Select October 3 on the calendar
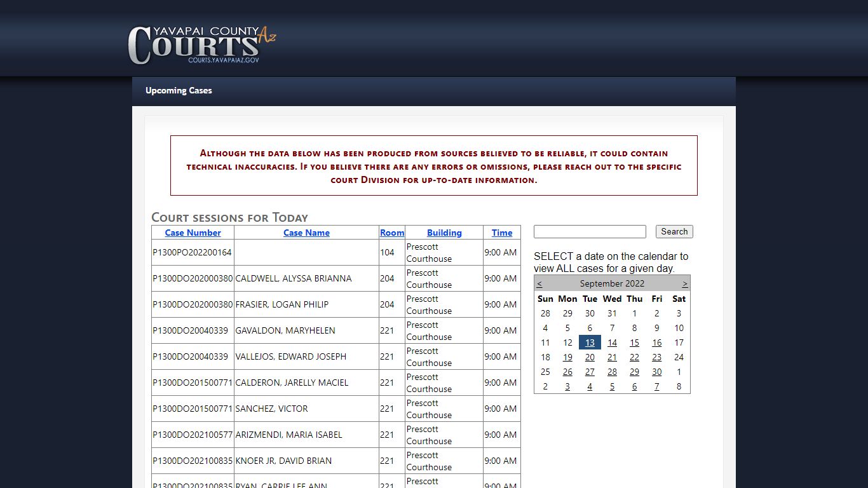The height and width of the screenshot is (488, 868). tap(567, 386)
